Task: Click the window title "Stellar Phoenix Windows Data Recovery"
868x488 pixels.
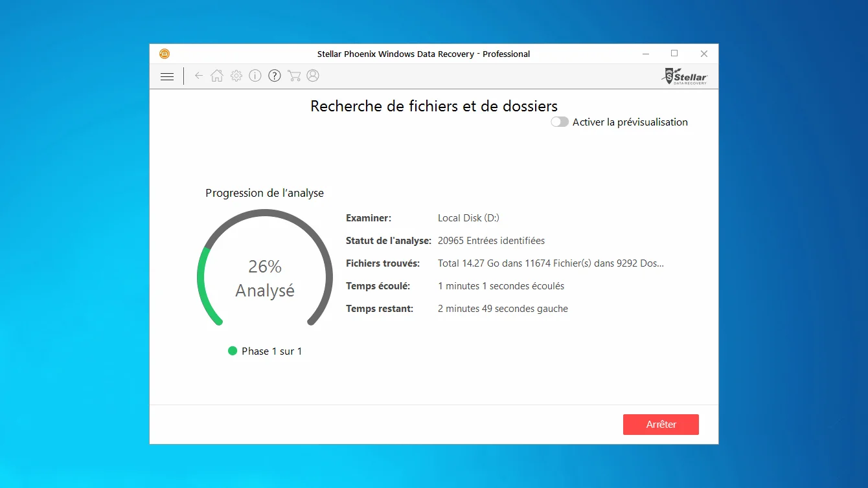Action: [x=396, y=54]
